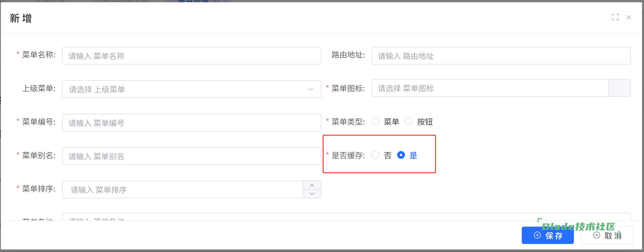Open the 菜单图标 selection field
The height and width of the screenshot is (252, 644).
490,88
